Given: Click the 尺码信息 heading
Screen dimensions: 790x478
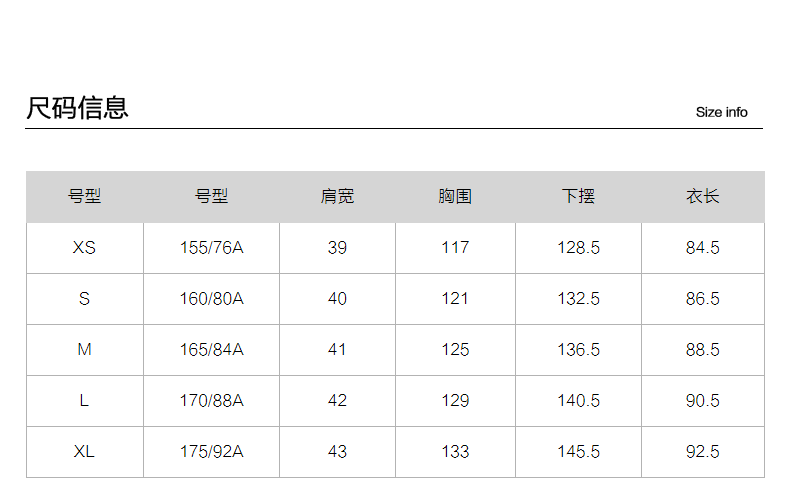Looking at the screenshot, I should [x=78, y=108].
